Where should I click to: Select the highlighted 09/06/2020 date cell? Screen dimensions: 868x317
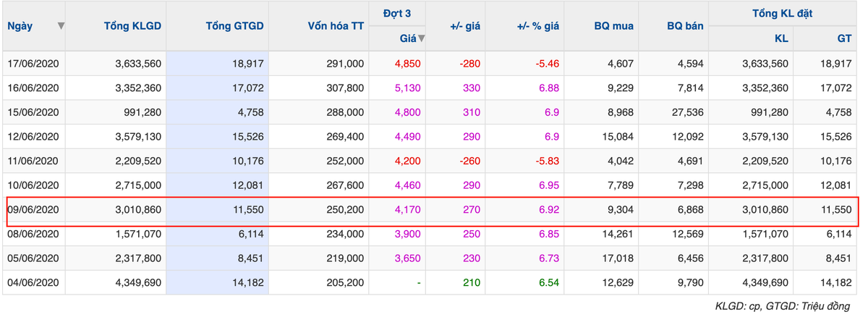coord(33,209)
